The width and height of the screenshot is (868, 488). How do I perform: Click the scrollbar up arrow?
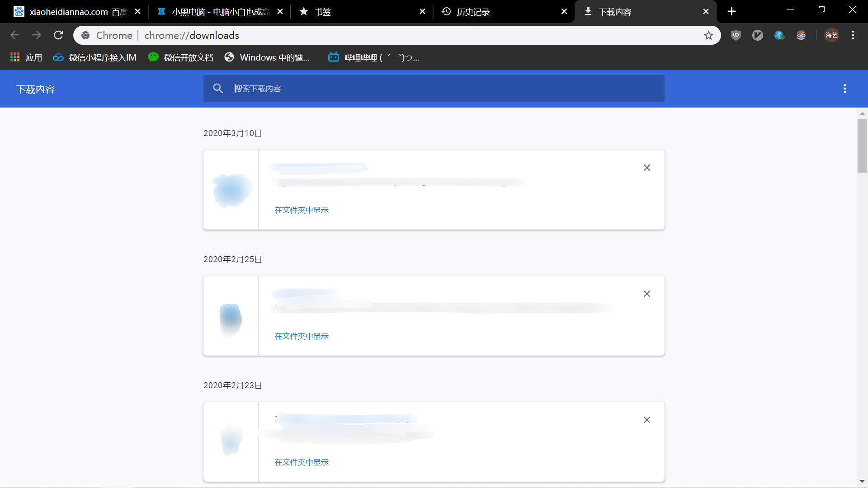click(862, 113)
